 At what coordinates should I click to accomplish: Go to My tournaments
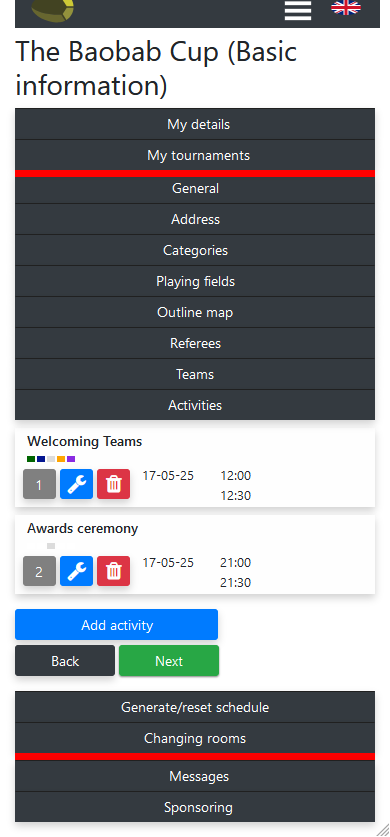[x=195, y=155]
